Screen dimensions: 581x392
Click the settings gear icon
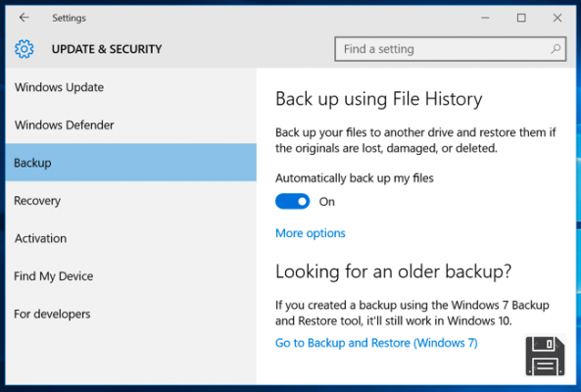click(x=24, y=49)
